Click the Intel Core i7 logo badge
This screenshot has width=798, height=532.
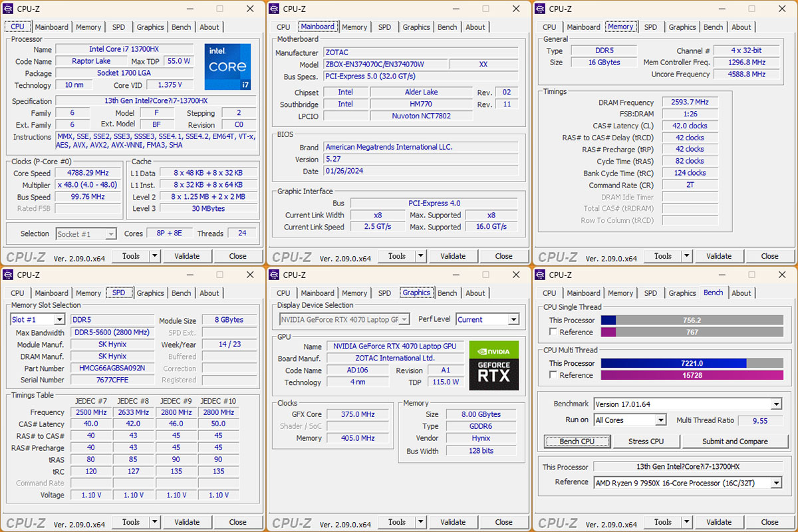click(x=227, y=66)
